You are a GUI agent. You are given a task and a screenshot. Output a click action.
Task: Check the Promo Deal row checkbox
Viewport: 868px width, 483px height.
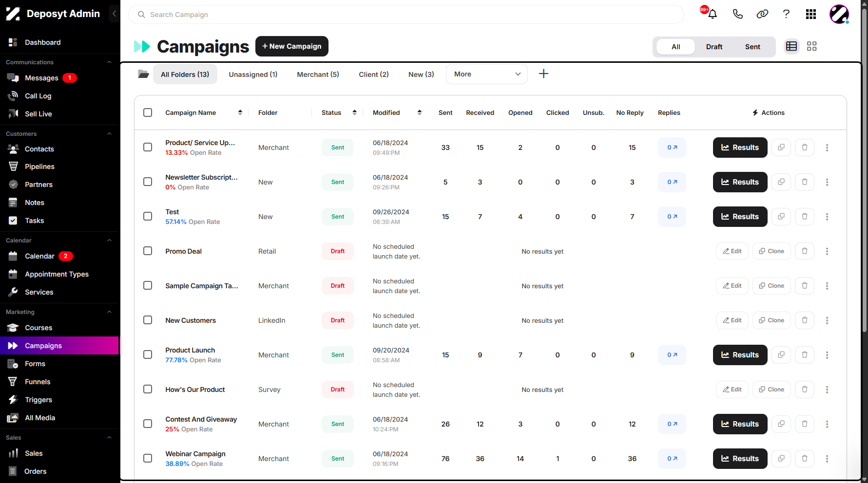[148, 251]
